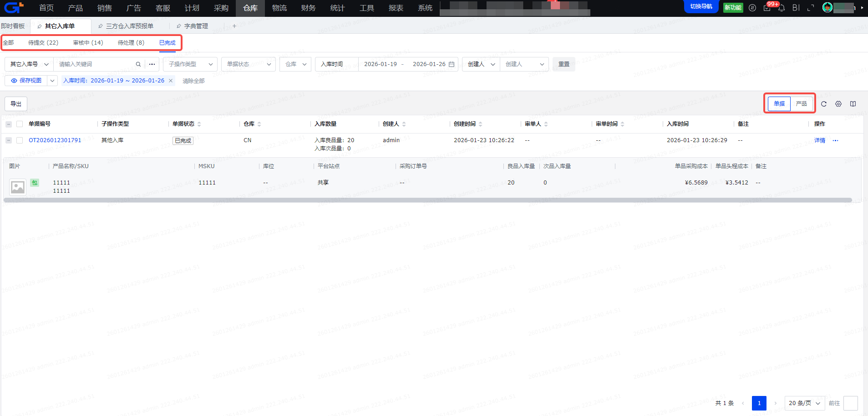Focus the 请输入关键词 search field
Viewport: 868px width, 416px height.
click(x=96, y=64)
